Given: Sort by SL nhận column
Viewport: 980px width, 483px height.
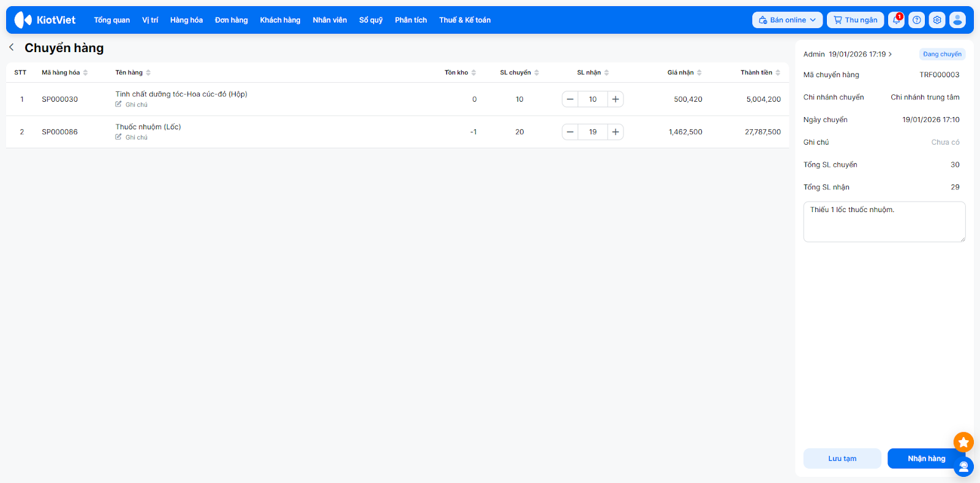Looking at the screenshot, I should pos(606,72).
